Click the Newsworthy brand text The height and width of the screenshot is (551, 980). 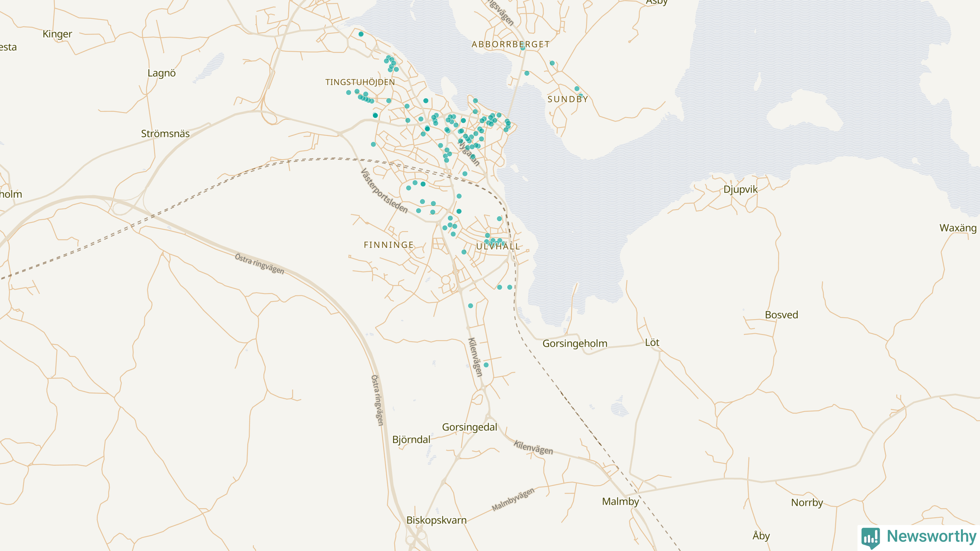point(931,536)
